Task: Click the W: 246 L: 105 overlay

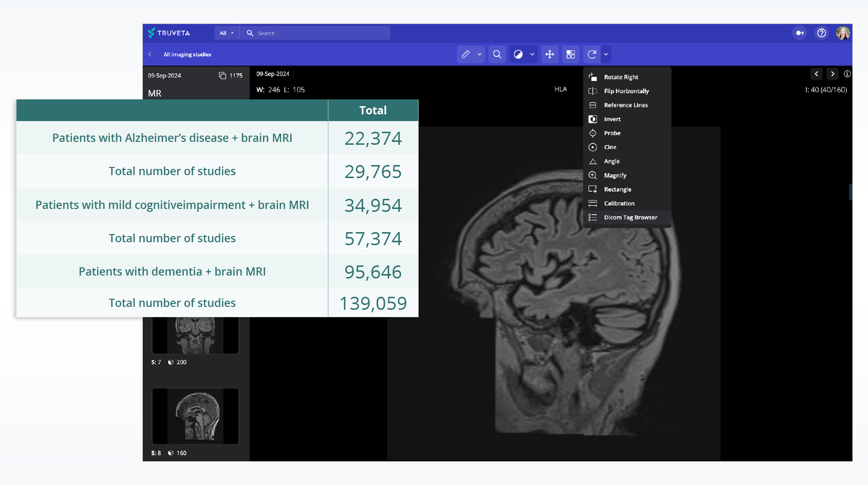Action: click(281, 90)
